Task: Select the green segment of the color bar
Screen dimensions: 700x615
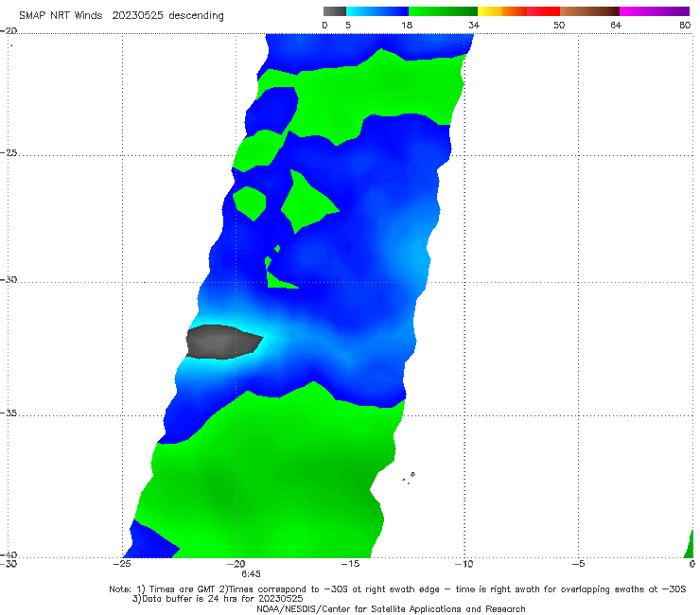Action: (x=443, y=11)
